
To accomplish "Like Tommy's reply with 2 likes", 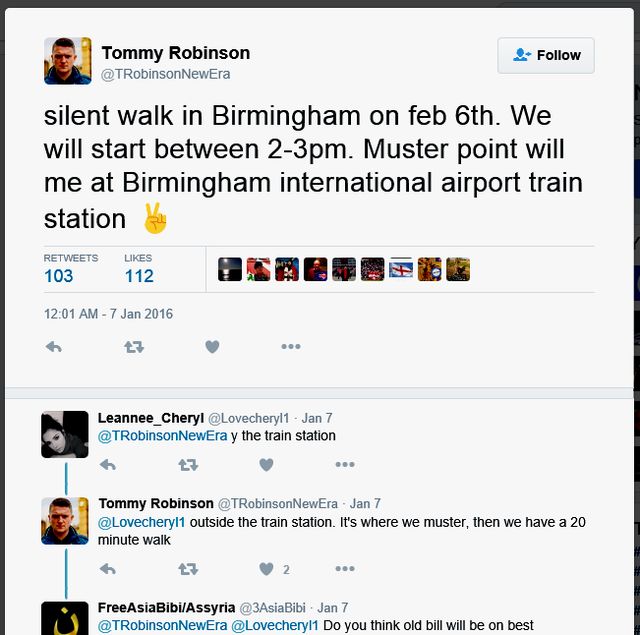I will (266, 569).
